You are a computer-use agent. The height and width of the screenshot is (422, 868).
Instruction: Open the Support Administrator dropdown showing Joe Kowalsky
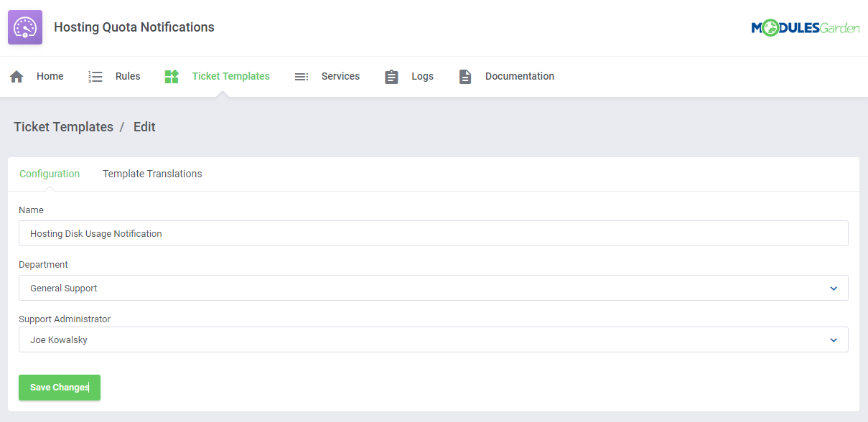(x=434, y=339)
